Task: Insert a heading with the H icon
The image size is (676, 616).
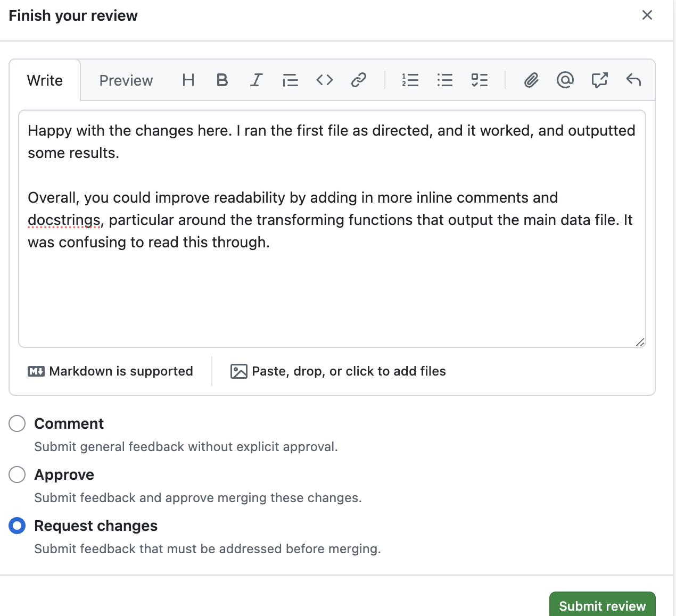Action: pos(187,80)
